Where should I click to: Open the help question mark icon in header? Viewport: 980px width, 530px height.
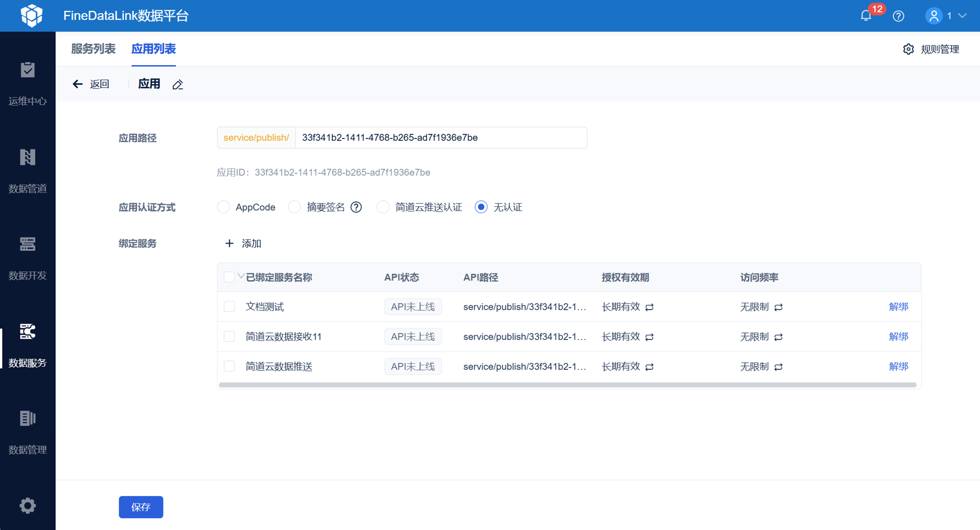point(899,16)
